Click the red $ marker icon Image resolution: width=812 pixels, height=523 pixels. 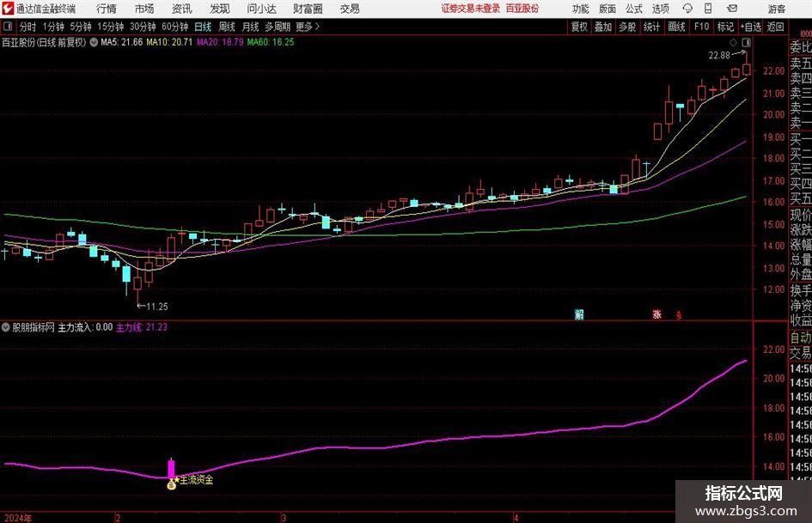(x=679, y=315)
